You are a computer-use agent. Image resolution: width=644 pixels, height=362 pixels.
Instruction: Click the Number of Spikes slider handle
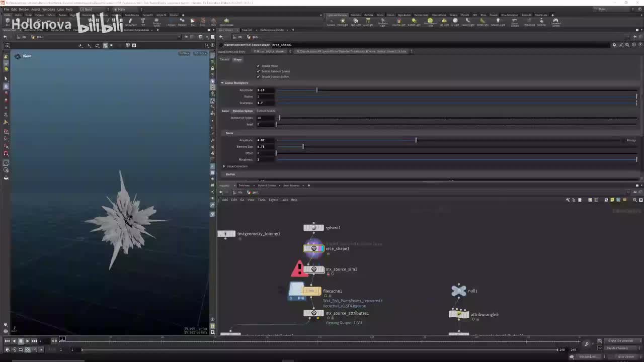click(280, 118)
